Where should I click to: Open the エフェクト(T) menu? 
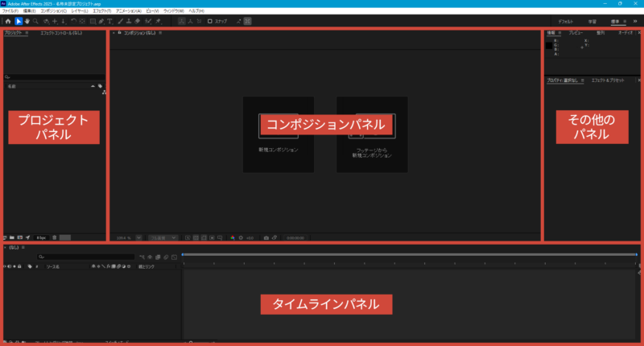tap(102, 11)
